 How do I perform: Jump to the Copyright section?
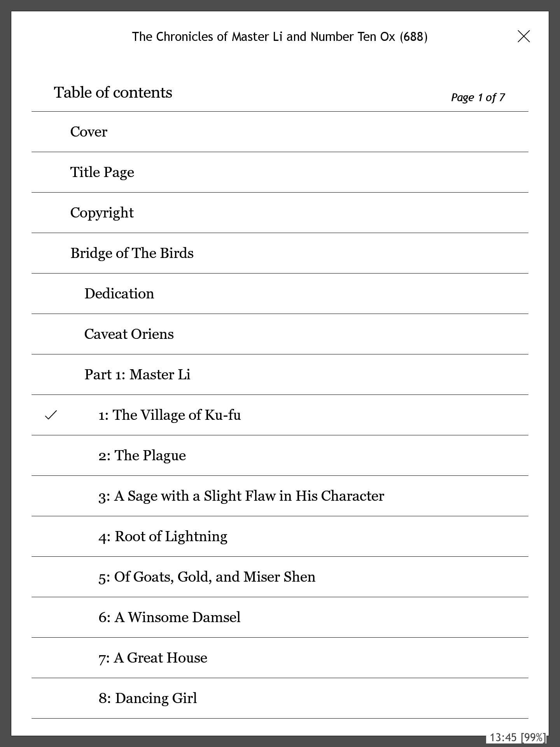tap(102, 213)
